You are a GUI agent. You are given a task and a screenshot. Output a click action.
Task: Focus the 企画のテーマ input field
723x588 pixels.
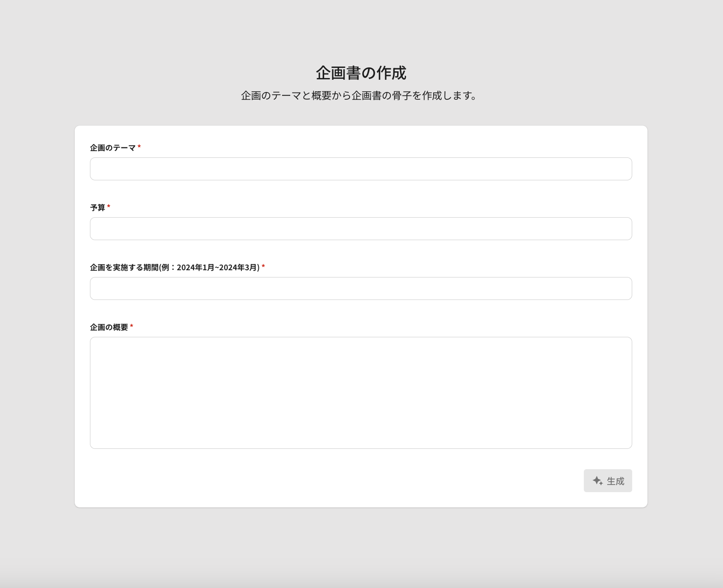pos(361,169)
